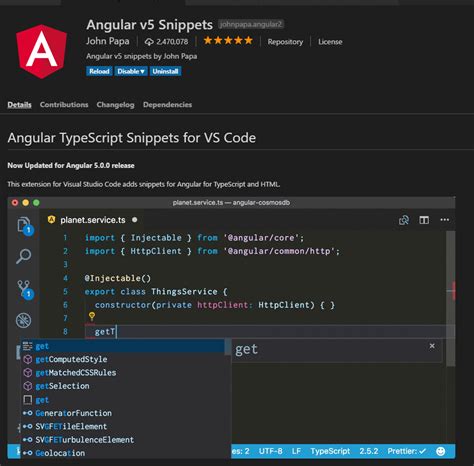
Task: Close the get suggestion details panel
Action: 432,346
